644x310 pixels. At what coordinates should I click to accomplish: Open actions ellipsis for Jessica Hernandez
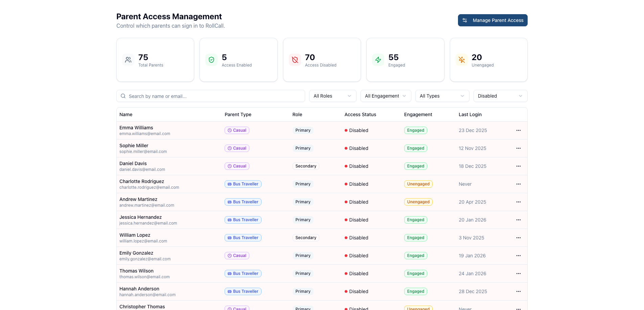(518, 220)
